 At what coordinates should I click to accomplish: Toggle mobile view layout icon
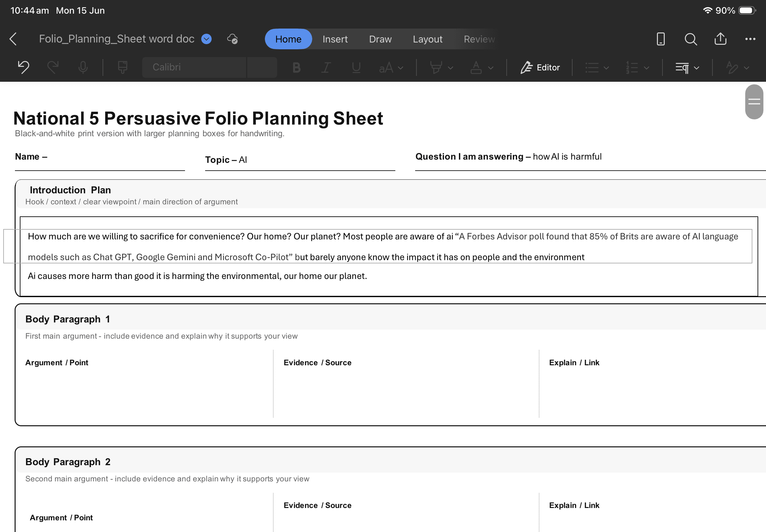[x=661, y=39]
